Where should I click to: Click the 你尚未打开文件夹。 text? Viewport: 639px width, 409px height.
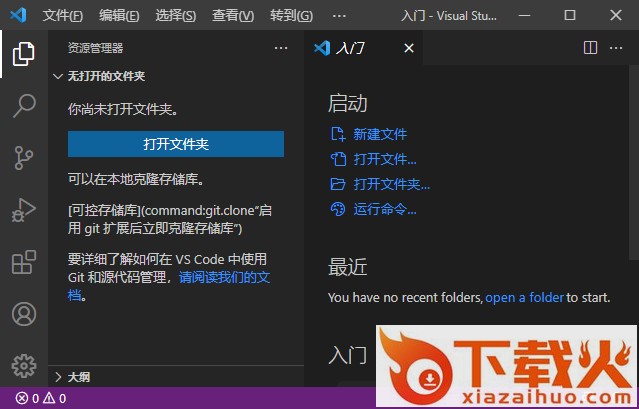pyautogui.click(x=123, y=109)
